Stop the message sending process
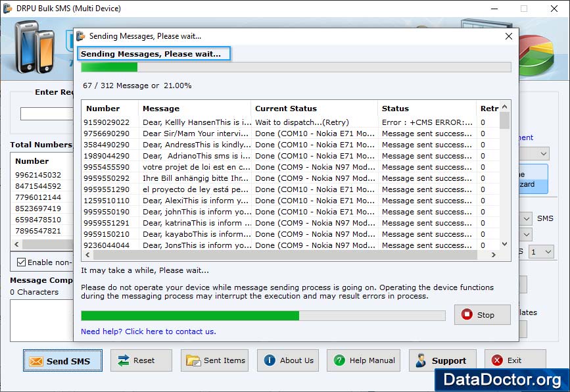570x392 pixels. click(x=482, y=314)
